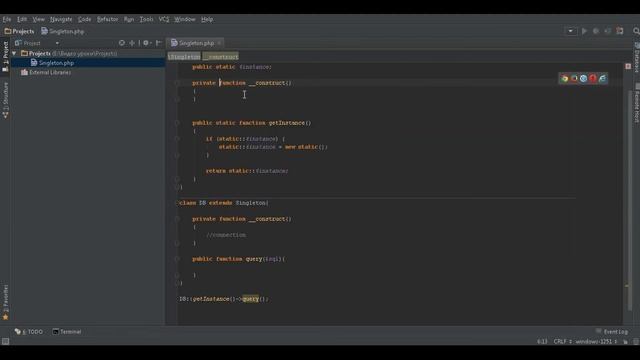Click the editor vertical scrollbar
The width and height of the screenshot is (640, 360).
coord(629,200)
